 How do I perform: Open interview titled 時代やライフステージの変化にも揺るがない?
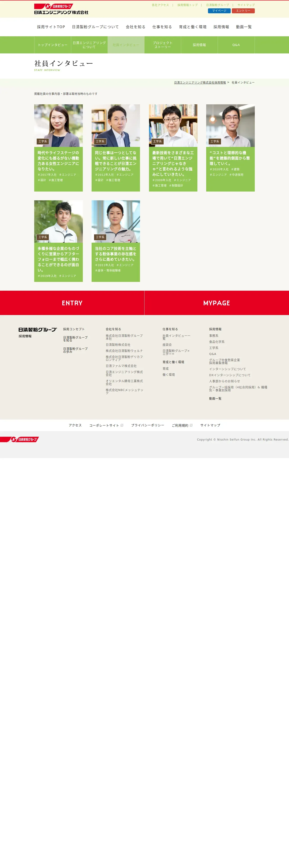pyautogui.click(x=59, y=161)
